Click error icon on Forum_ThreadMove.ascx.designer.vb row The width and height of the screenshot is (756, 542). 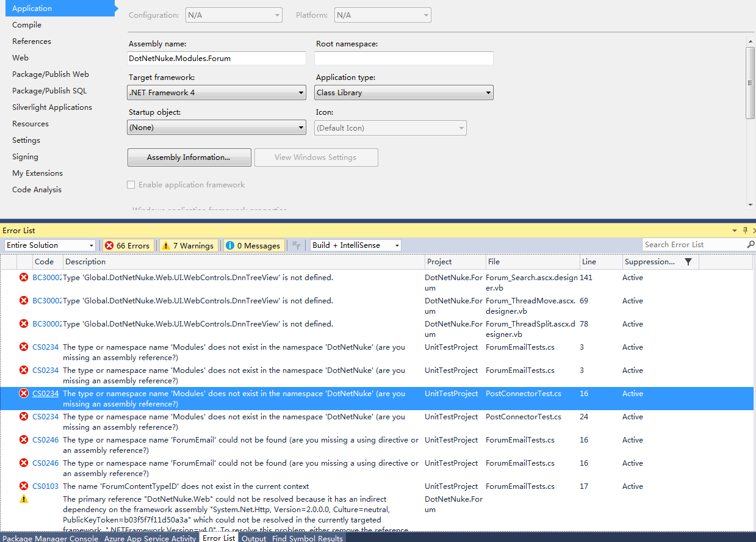click(x=24, y=301)
